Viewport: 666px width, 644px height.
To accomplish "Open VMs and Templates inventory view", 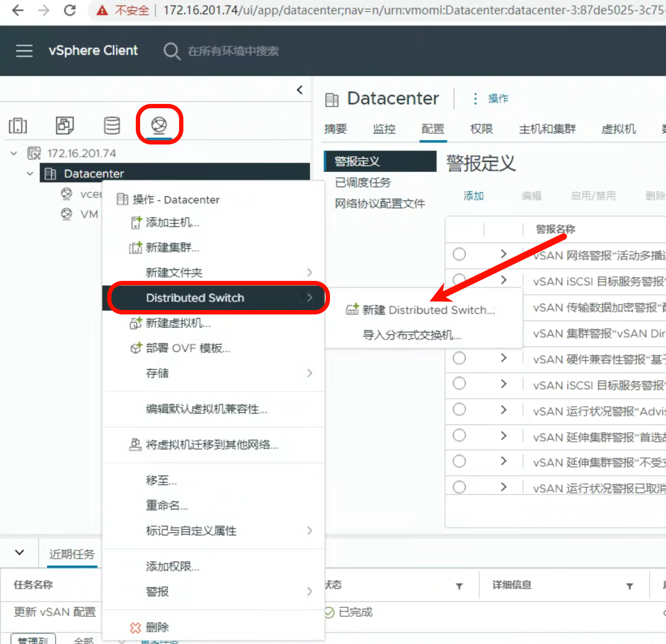I will 65,126.
